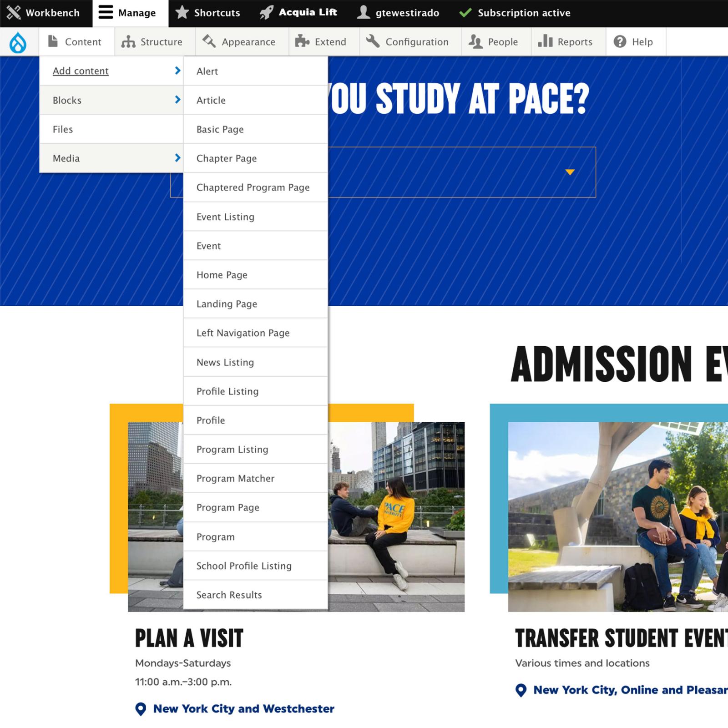Click the Configuration wrench icon
Image resolution: width=728 pixels, height=728 pixels.
(x=373, y=41)
